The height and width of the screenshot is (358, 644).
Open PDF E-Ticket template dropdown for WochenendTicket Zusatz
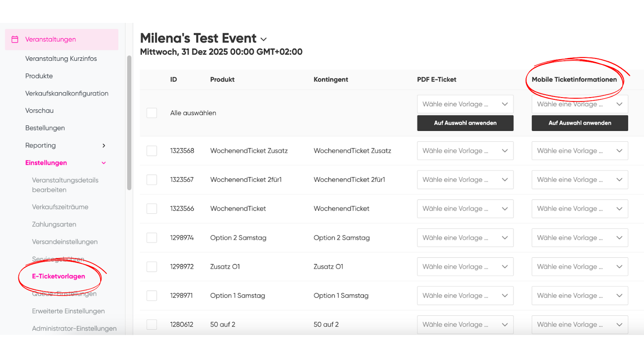point(465,151)
